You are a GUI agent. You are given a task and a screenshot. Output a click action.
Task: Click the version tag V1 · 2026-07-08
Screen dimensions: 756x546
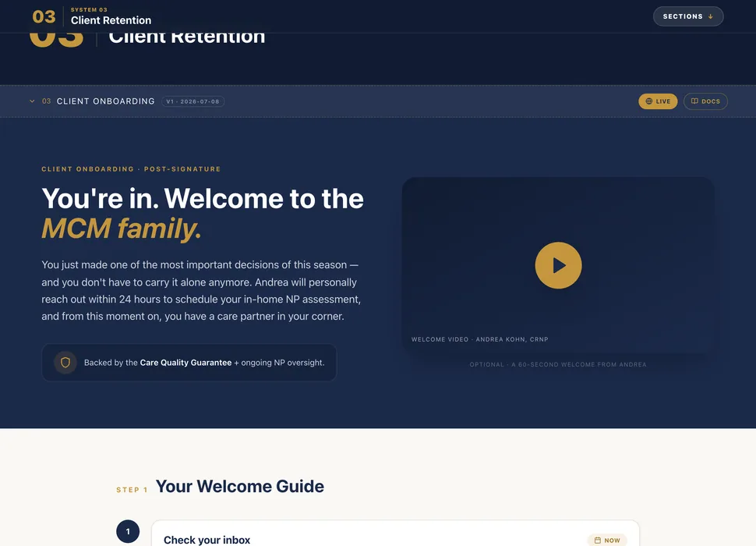click(x=193, y=101)
